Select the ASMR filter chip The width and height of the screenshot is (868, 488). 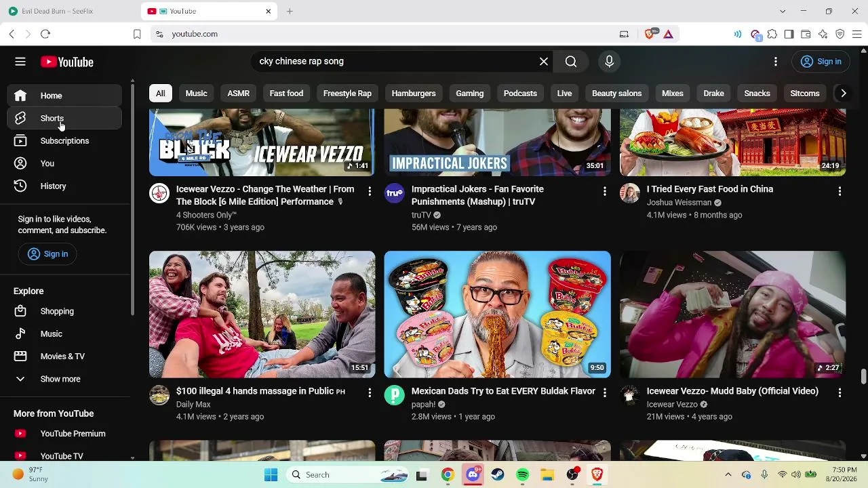pyautogui.click(x=238, y=94)
